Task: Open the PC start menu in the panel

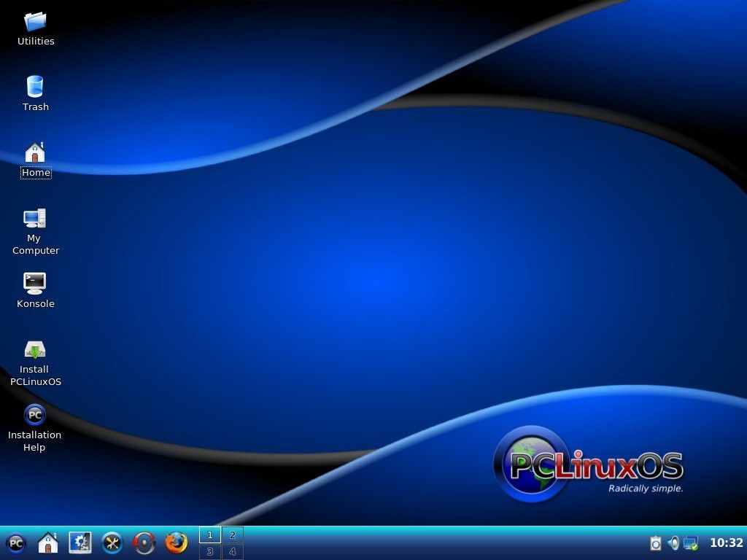Action: tap(16, 543)
